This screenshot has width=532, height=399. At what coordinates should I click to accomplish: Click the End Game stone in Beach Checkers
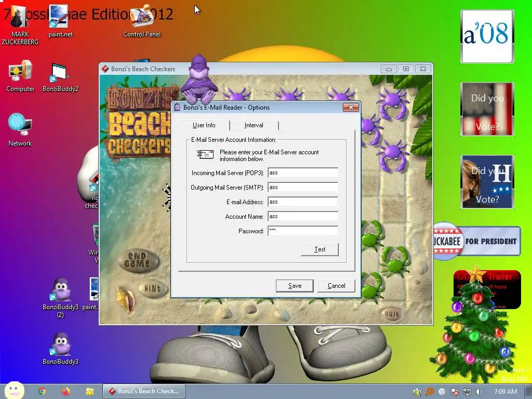click(138, 260)
